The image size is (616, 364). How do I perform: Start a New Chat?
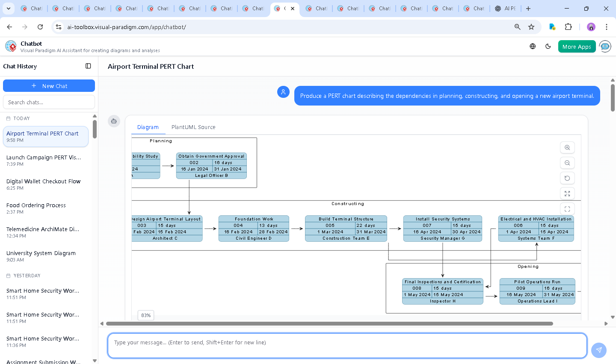click(49, 86)
